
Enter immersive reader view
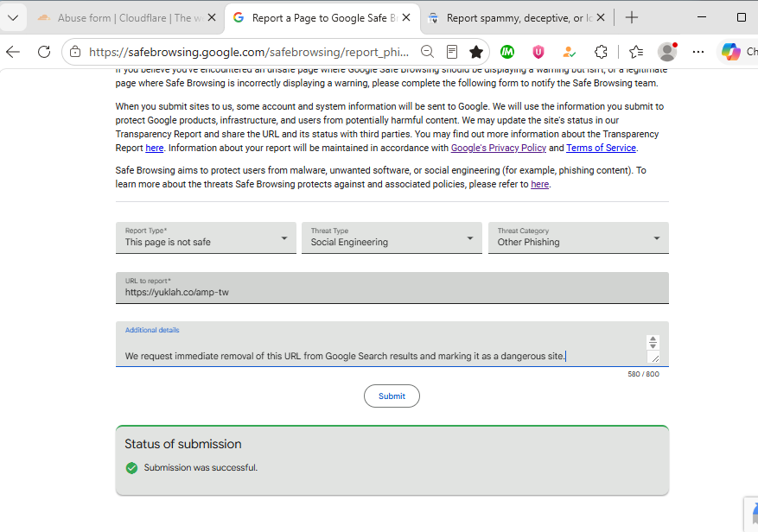[x=452, y=52]
